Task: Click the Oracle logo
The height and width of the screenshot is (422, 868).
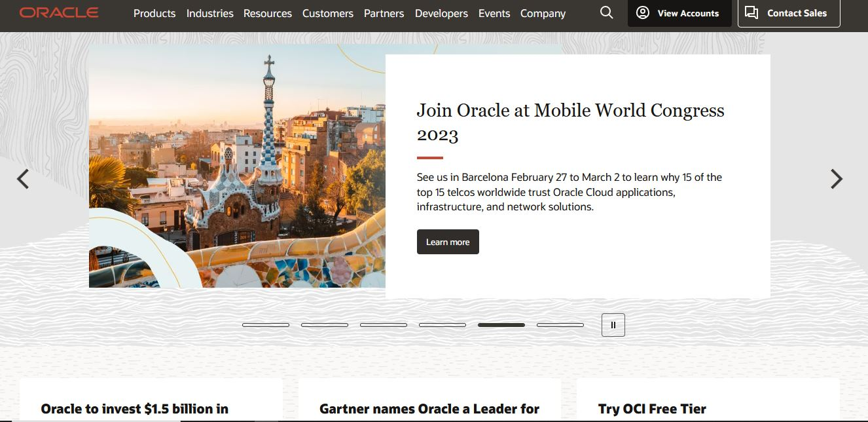Action: click(59, 12)
